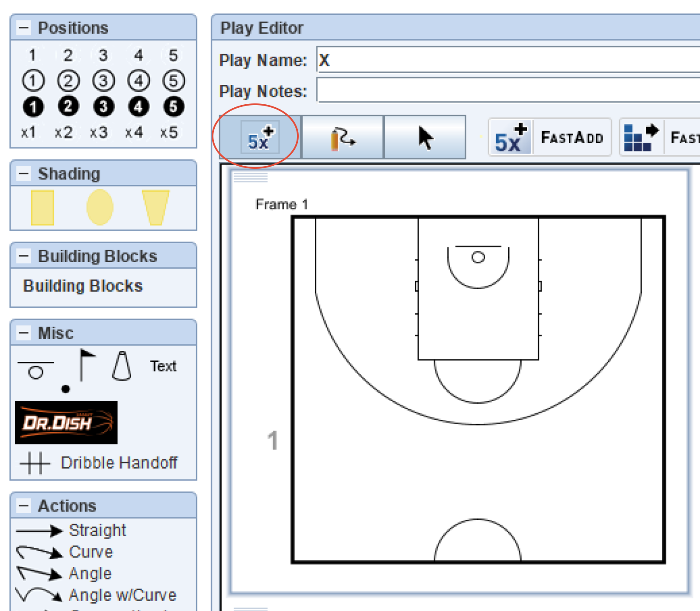
Task: Click the Play Name input field
Action: [508, 60]
